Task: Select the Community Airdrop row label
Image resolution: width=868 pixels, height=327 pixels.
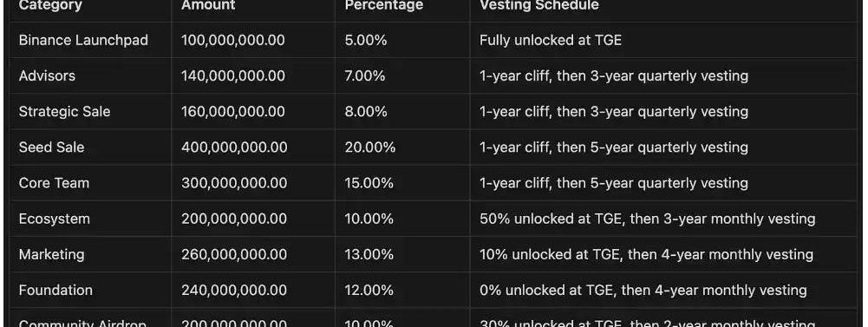Action: coord(82,324)
